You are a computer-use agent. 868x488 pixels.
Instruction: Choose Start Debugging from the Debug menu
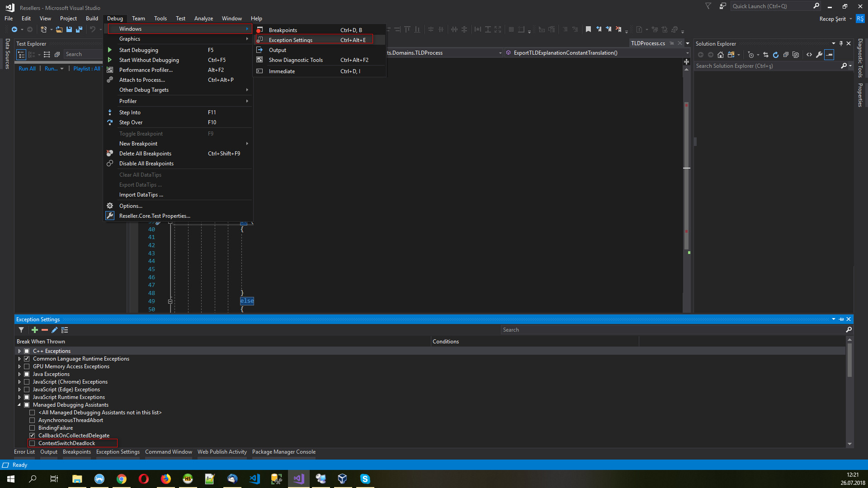point(178,50)
